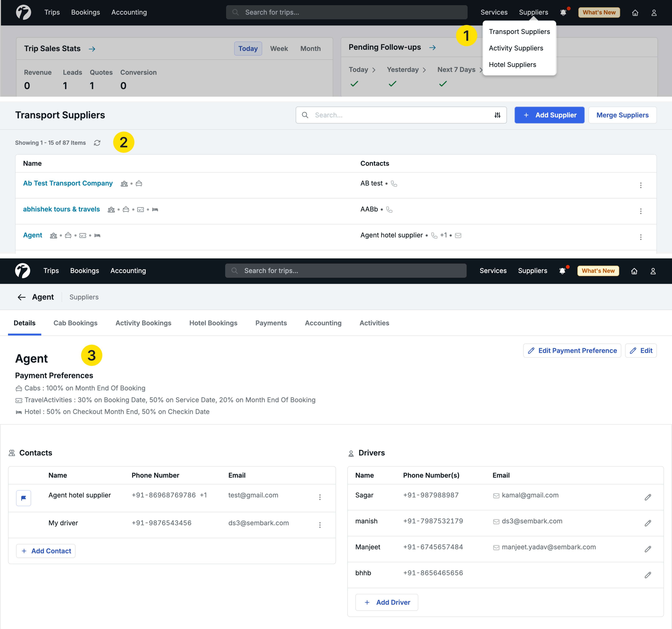Open the user profile icon in top navbar
The height and width of the screenshot is (629, 672).
[x=654, y=12]
